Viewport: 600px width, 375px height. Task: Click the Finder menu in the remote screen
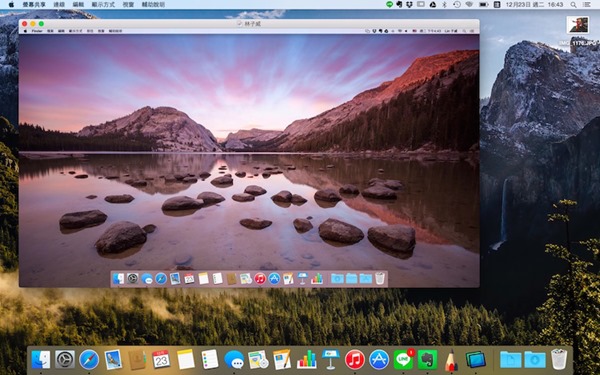pos(37,31)
